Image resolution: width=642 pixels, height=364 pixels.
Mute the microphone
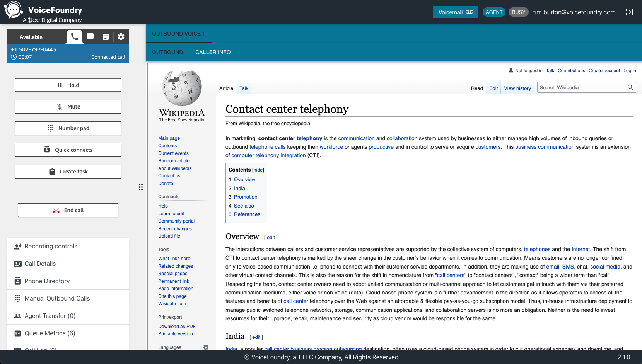point(68,107)
